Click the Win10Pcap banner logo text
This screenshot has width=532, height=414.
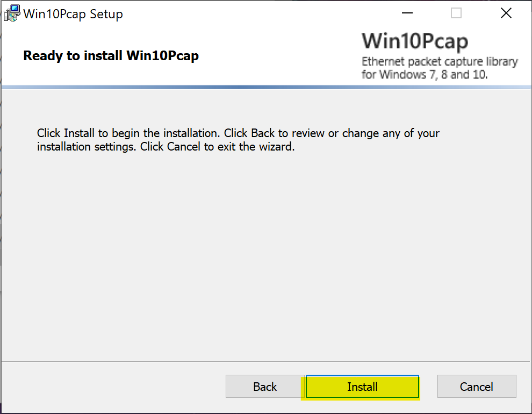(x=415, y=41)
